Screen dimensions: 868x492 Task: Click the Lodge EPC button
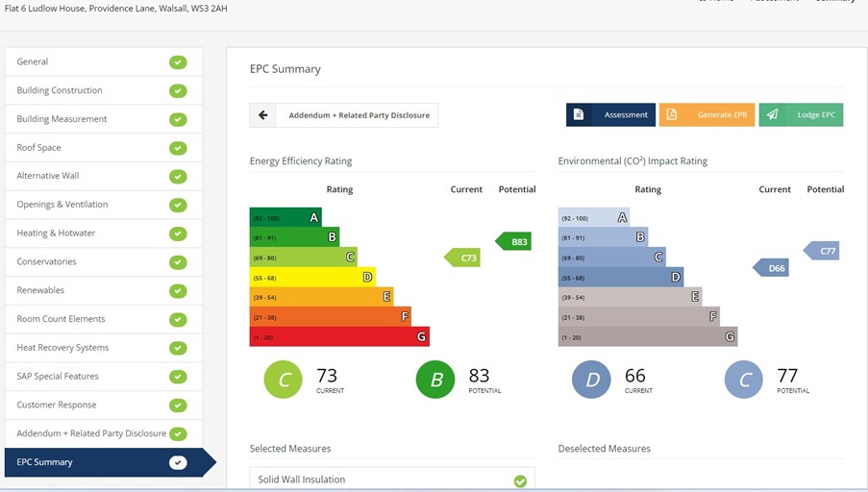tap(801, 114)
